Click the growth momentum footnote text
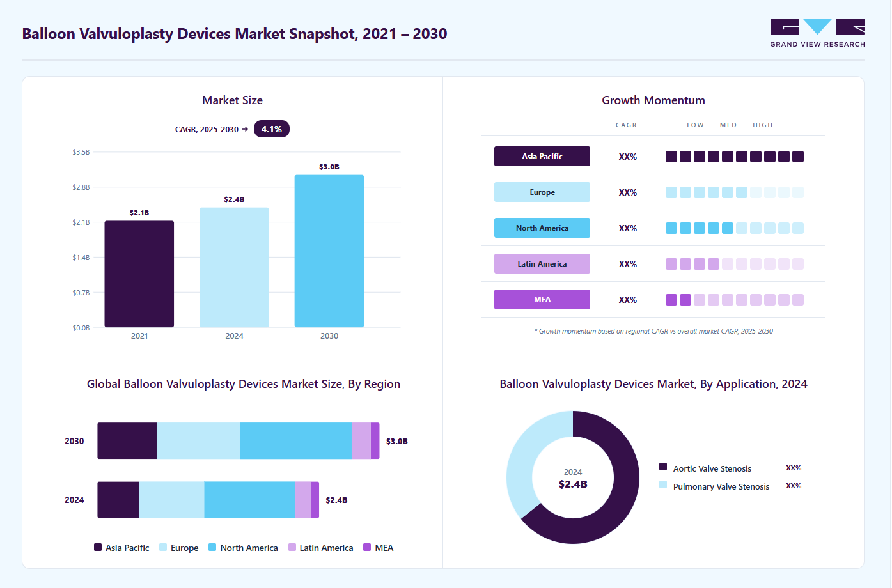892x588 pixels. (x=653, y=331)
